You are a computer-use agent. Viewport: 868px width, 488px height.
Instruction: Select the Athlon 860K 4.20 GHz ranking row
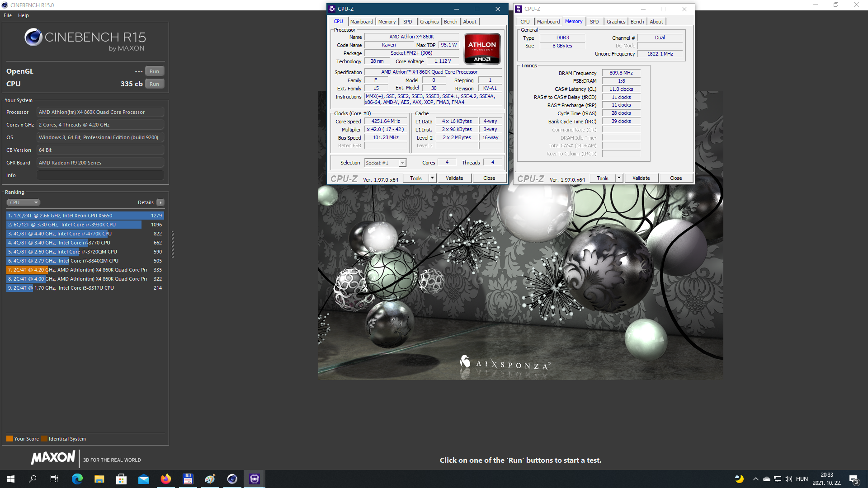tap(85, 270)
